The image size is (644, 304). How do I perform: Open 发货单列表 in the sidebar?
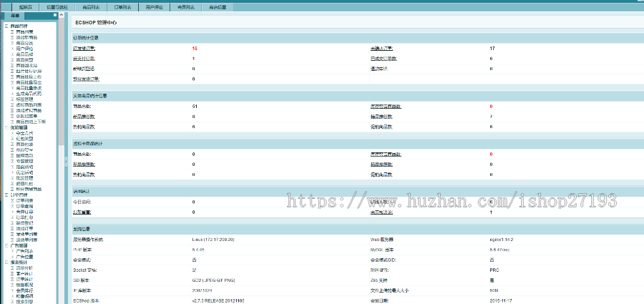(26, 234)
